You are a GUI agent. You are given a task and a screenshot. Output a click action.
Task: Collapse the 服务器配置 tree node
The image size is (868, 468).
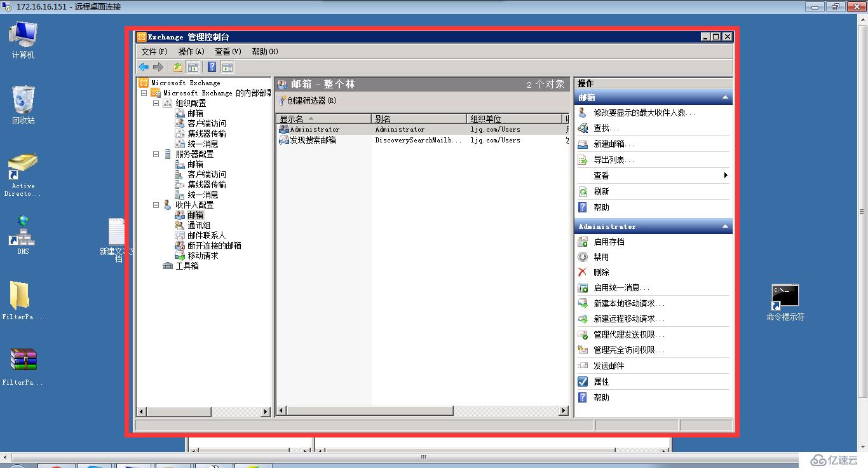(x=156, y=154)
